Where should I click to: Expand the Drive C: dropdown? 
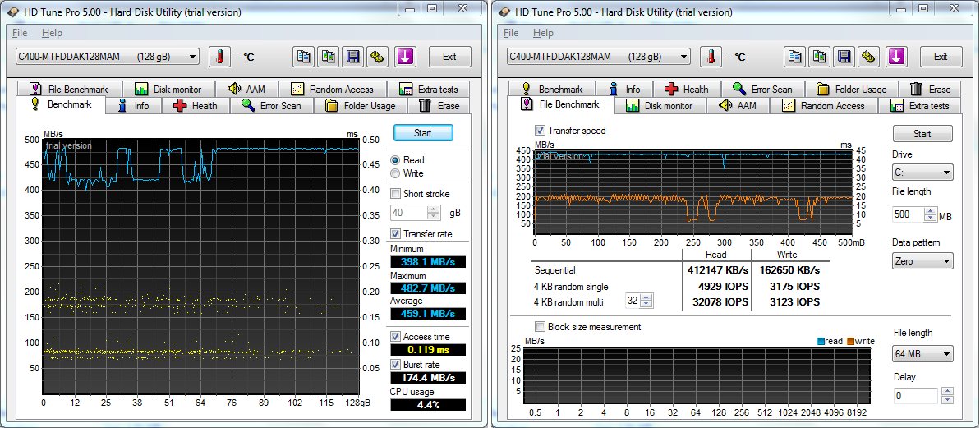click(922, 173)
